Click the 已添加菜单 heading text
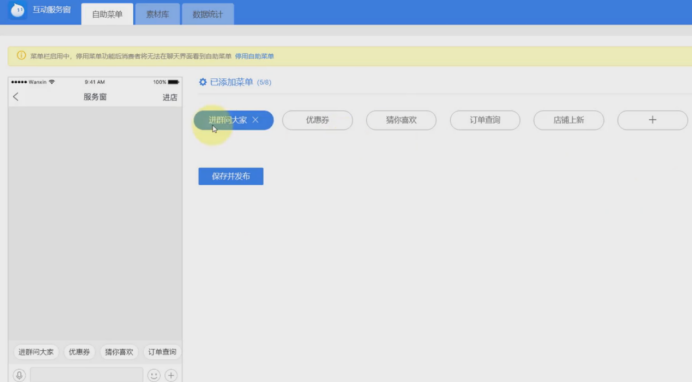Viewport: 693px width, 382px height. point(231,82)
